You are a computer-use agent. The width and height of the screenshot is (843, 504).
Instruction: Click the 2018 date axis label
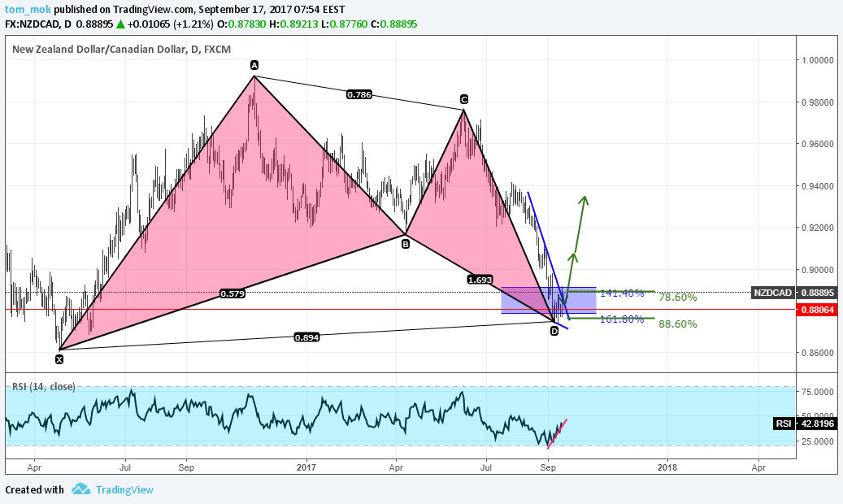pos(667,467)
